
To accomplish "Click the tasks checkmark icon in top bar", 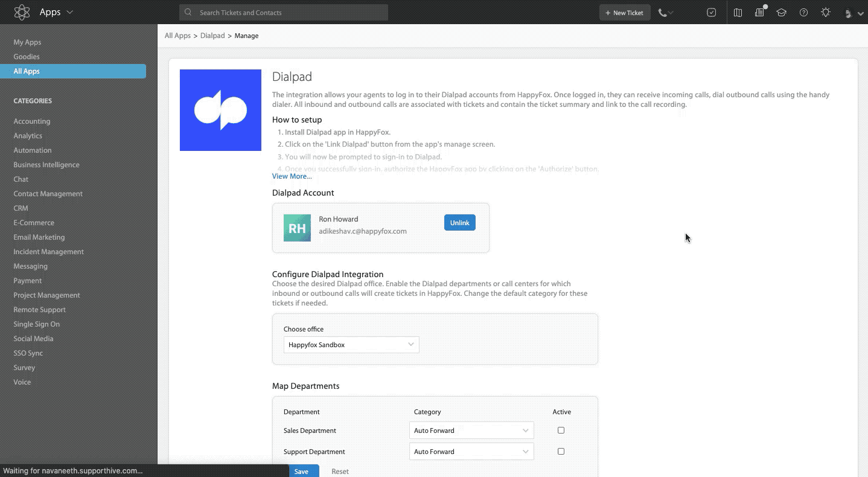I will tap(711, 12).
